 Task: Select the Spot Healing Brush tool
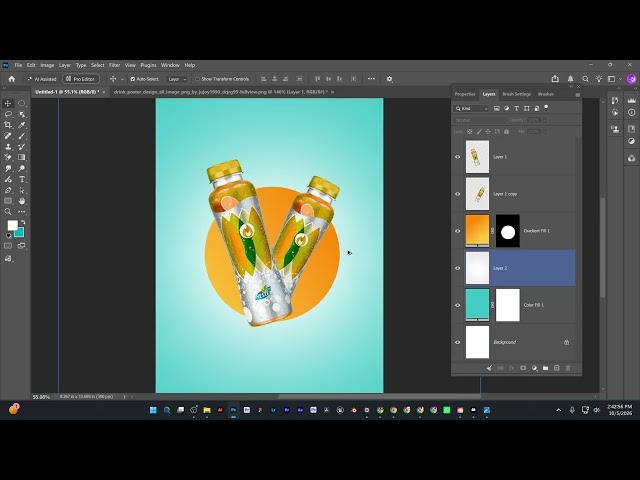pyautogui.click(x=8, y=136)
